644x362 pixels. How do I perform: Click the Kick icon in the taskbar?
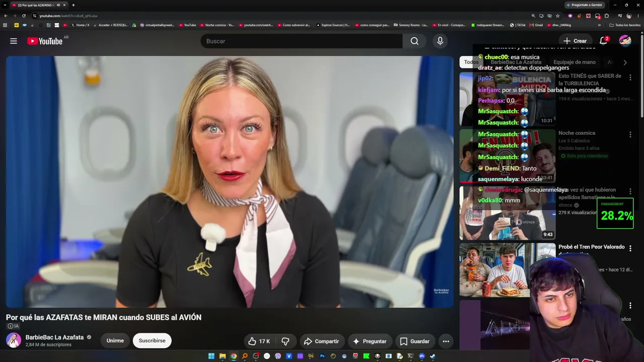click(366, 356)
